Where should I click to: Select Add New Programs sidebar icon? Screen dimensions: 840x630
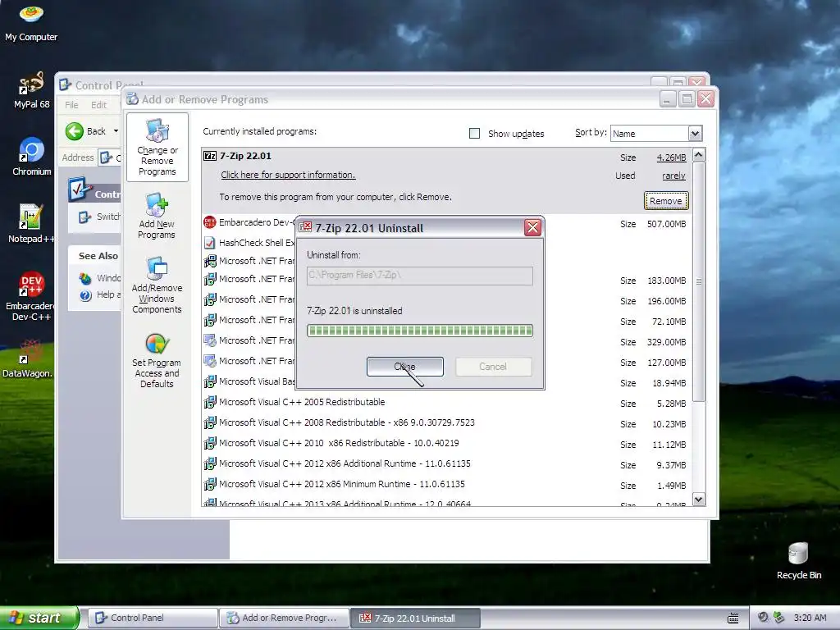coord(157,216)
